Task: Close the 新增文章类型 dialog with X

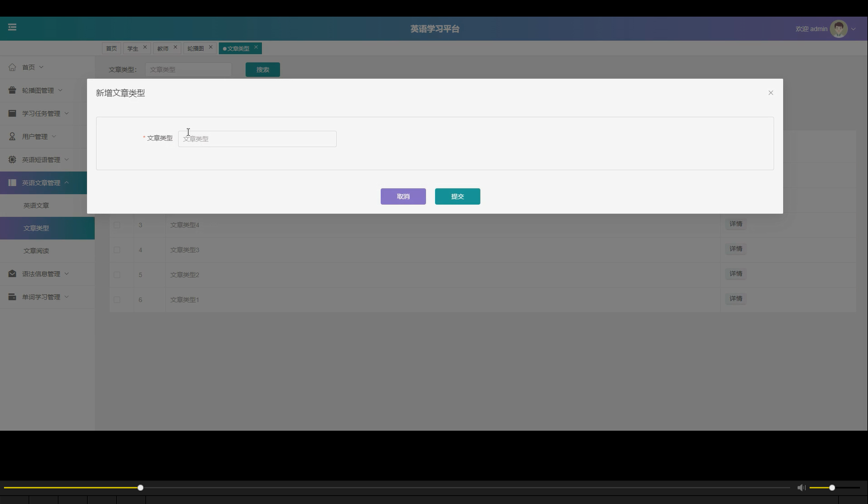Action: pos(771,93)
